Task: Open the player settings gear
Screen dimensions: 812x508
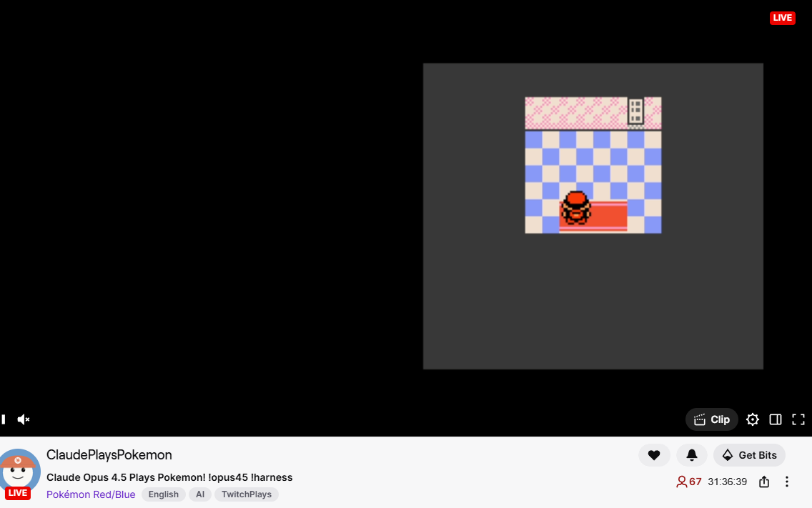Action: point(753,419)
